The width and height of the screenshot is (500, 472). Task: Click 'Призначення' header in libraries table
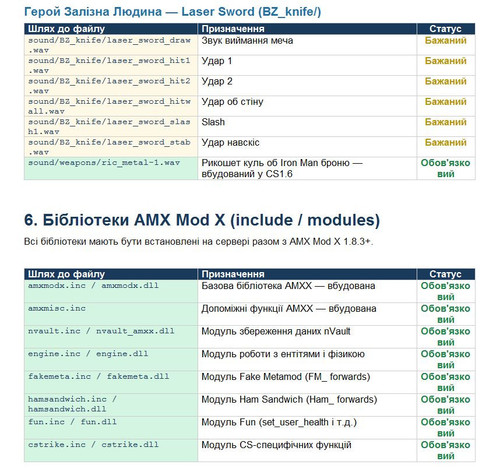coord(233,274)
